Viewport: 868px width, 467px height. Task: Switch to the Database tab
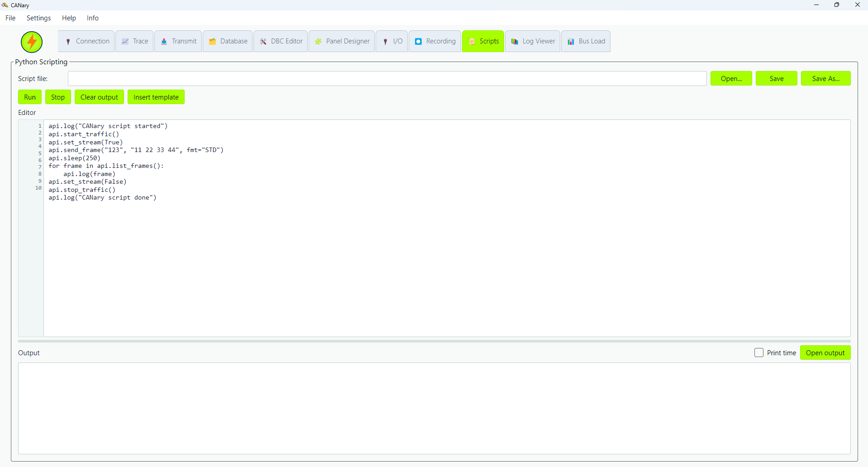(x=228, y=41)
